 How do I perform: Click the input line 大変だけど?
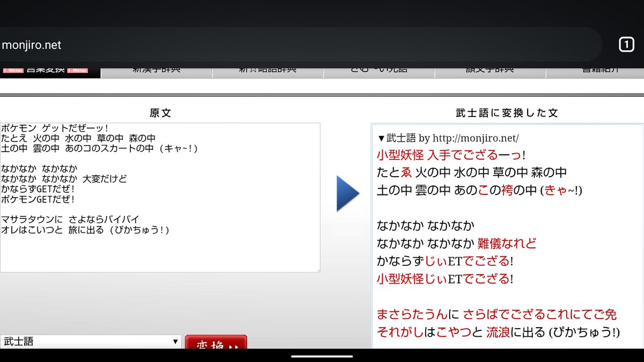(x=105, y=179)
